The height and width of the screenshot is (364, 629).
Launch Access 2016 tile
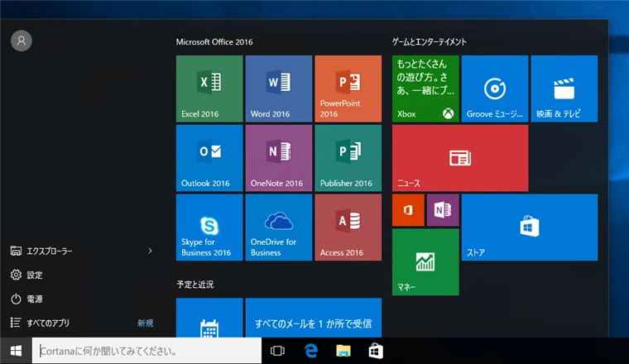tap(348, 227)
